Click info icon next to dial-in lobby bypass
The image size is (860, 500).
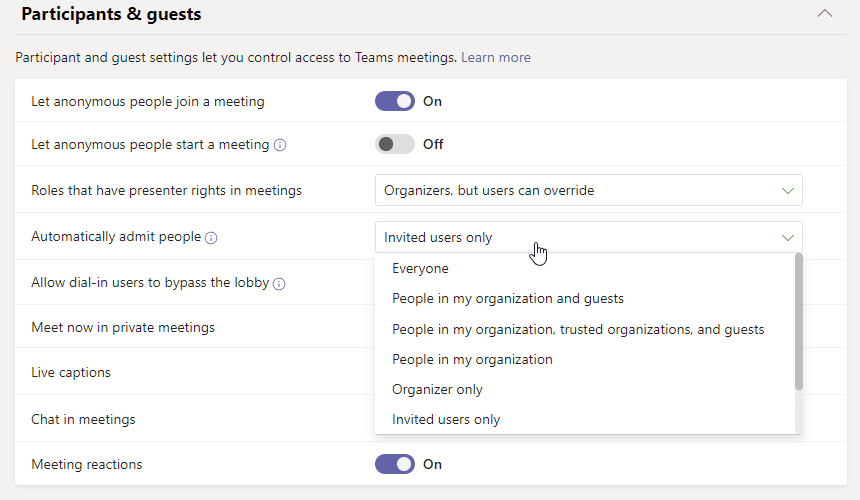pyautogui.click(x=279, y=284)
